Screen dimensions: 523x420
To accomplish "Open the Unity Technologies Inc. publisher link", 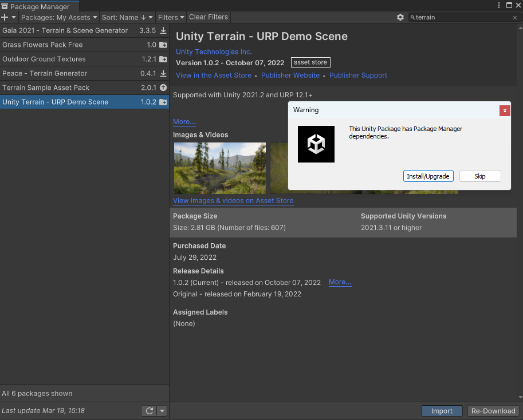I will (x=214, y=51).
